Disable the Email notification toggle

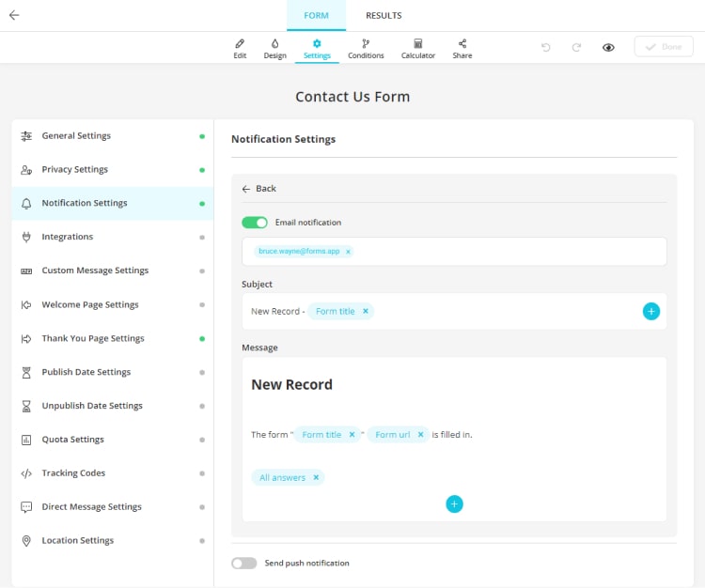pyautogui.click(x=255, y=223)
